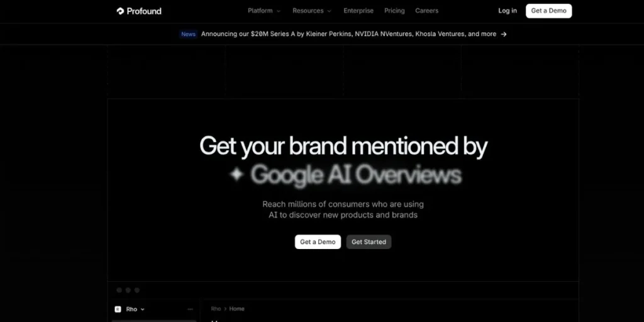Click the arrow icon after the announcement
This screenshot has height=322, width=644.
(504, 34)
